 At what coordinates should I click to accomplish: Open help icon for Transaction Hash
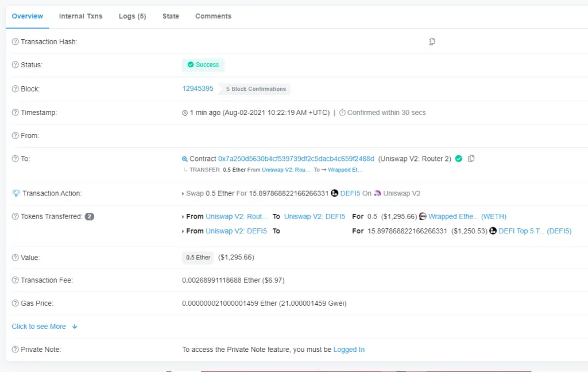pos(15,41)
